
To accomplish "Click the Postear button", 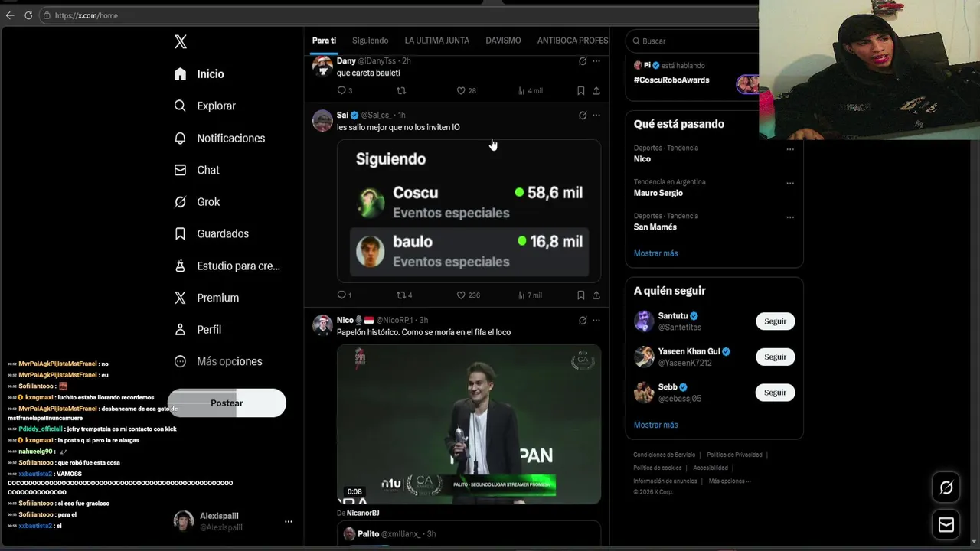I will [227, 403].
